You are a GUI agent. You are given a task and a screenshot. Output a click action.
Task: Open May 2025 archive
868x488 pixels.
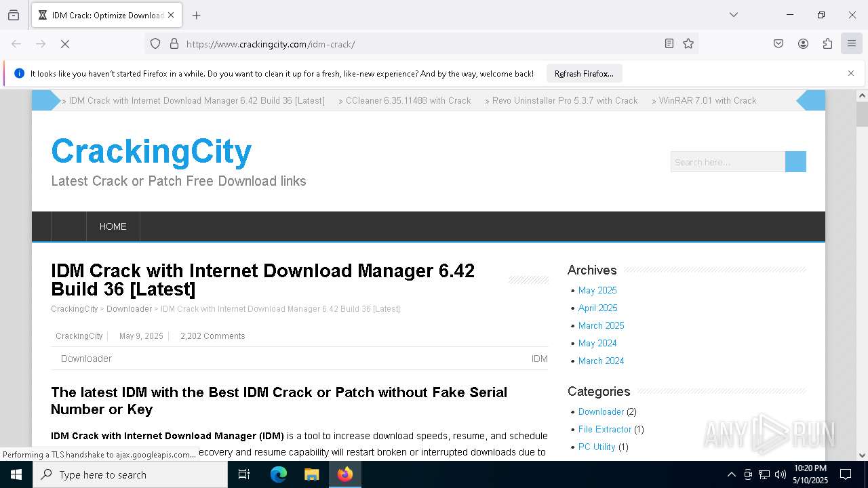click(x=597, y=290)
